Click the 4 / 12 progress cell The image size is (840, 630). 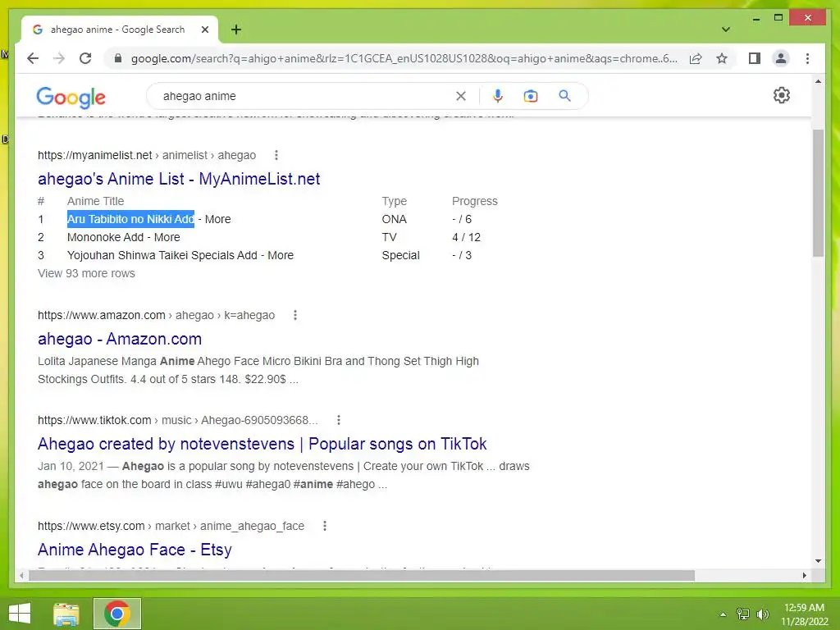466,237
